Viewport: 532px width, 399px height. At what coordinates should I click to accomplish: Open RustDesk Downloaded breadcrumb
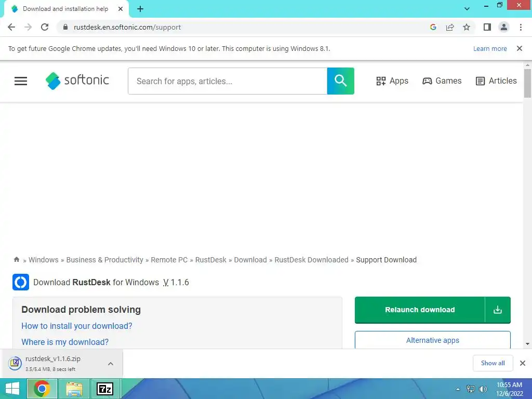click(x=312, y=260)
